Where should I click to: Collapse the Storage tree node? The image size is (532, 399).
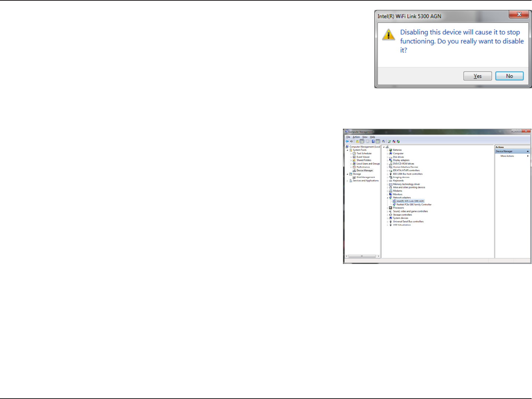click(x=347, y=174)
